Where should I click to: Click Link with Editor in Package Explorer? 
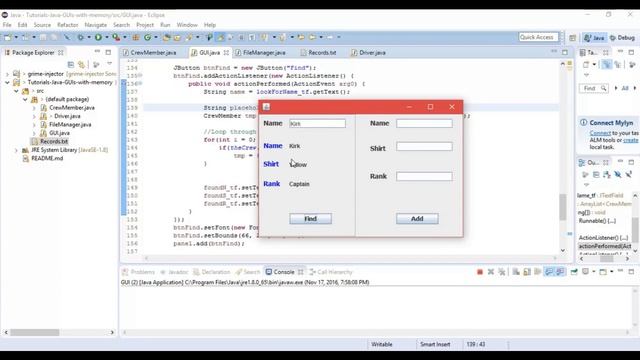pos(82,64)
